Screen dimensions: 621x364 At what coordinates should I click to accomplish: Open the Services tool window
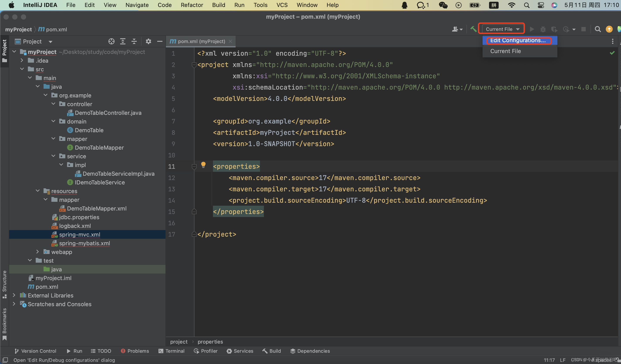[240, 351]
